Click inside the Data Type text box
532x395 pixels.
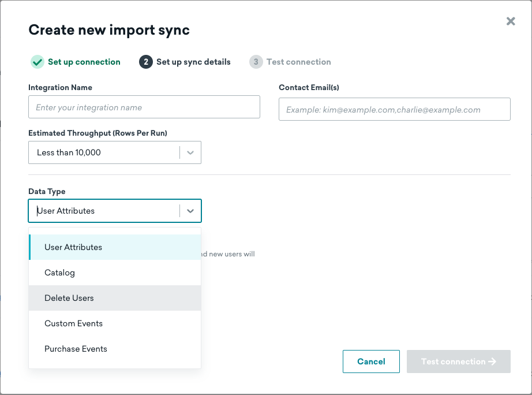(105, 211)
